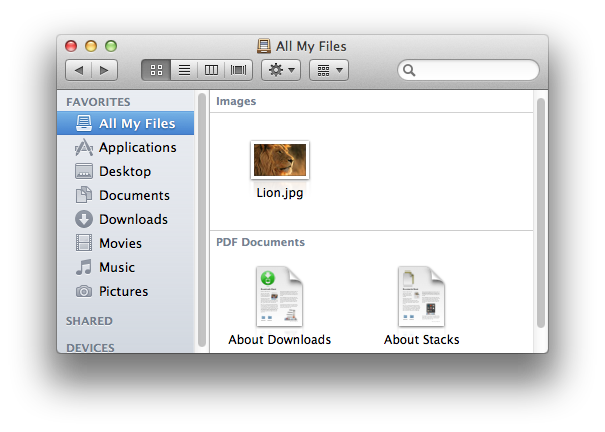Minimize window with the yellow button
Screen dimensions: 605x432
pyautogui.click(x=91, y=46)
